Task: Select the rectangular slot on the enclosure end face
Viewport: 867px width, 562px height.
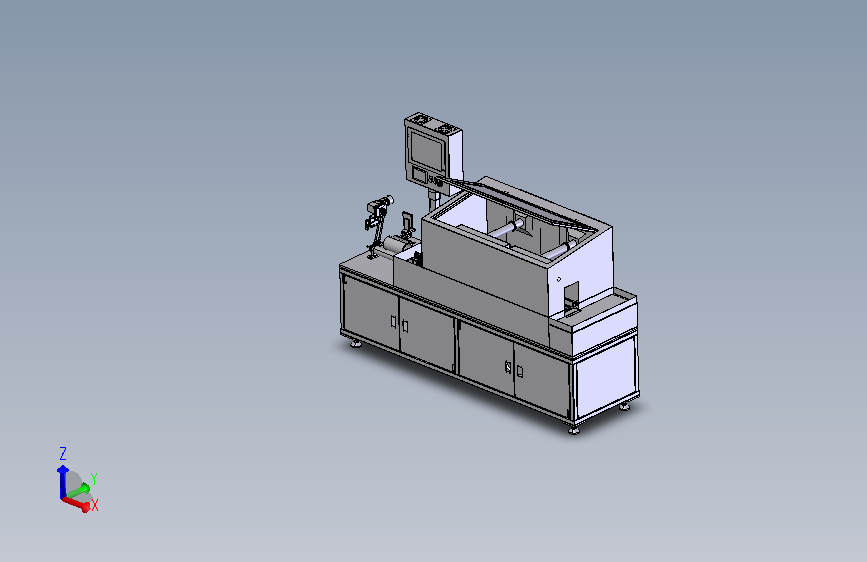Action: (x=571, y=298)
